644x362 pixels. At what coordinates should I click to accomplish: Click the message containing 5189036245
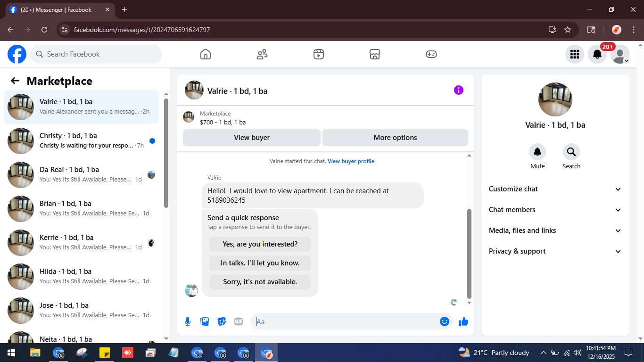point(313,195)
